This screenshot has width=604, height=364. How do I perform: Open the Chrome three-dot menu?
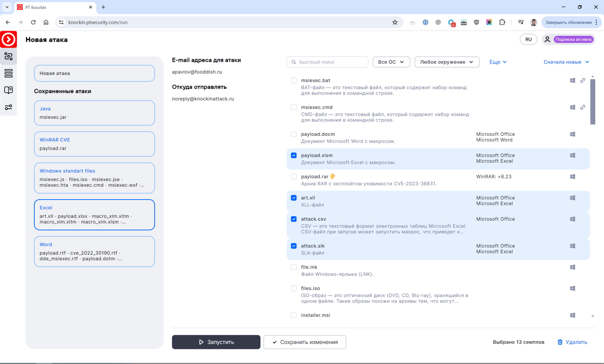click(596, 22)
